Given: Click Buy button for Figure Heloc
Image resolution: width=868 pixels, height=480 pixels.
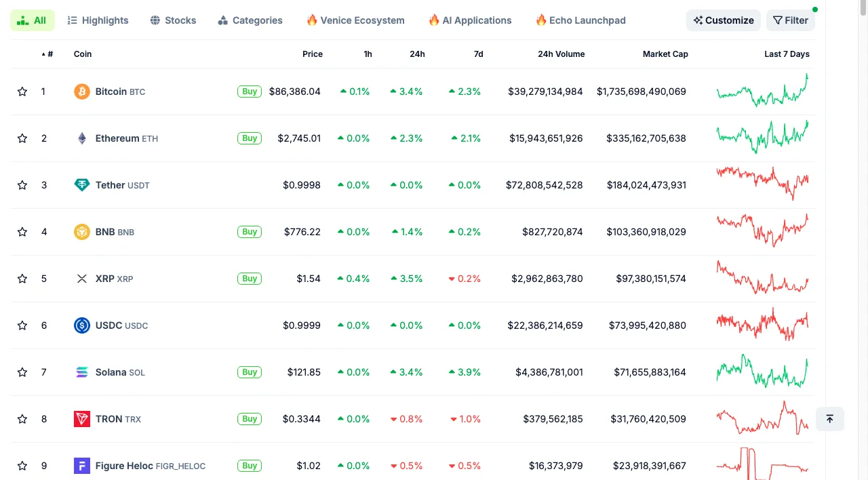Looking at the screenshot, I should coord(250,466).
